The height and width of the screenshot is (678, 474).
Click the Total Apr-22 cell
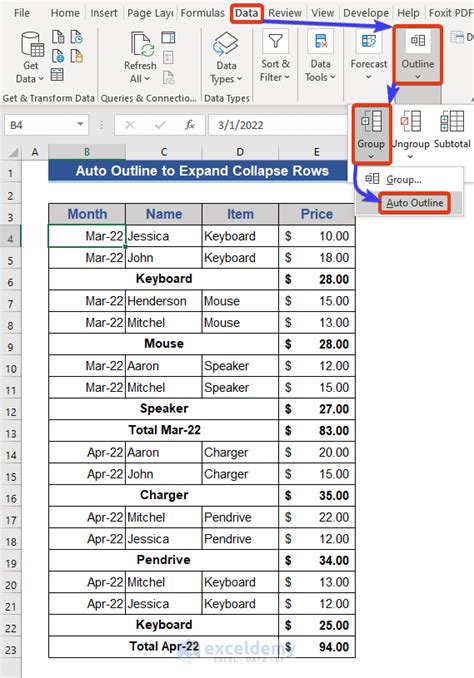[x=163, y=646]
